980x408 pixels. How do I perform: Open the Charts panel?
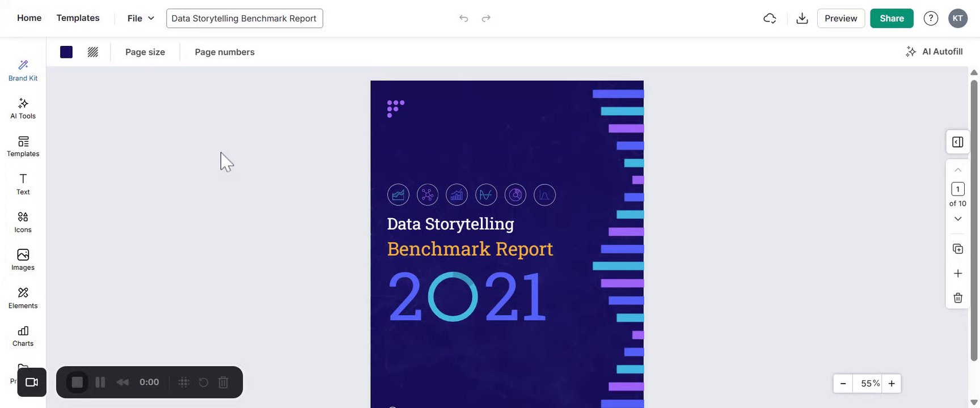[23, 336]
